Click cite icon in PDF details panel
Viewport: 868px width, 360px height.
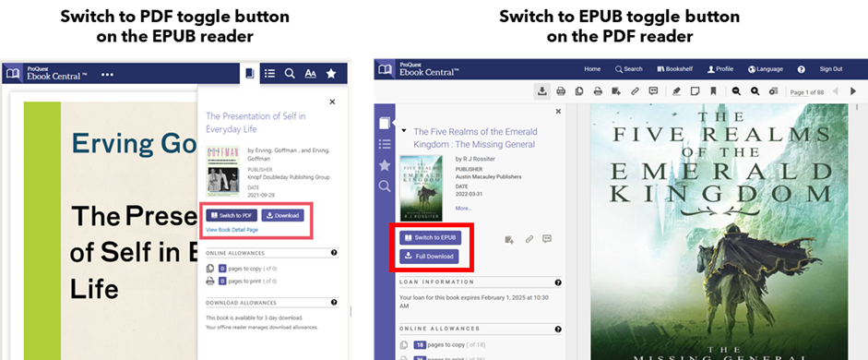pyautogui.click(x=547, y=239)
